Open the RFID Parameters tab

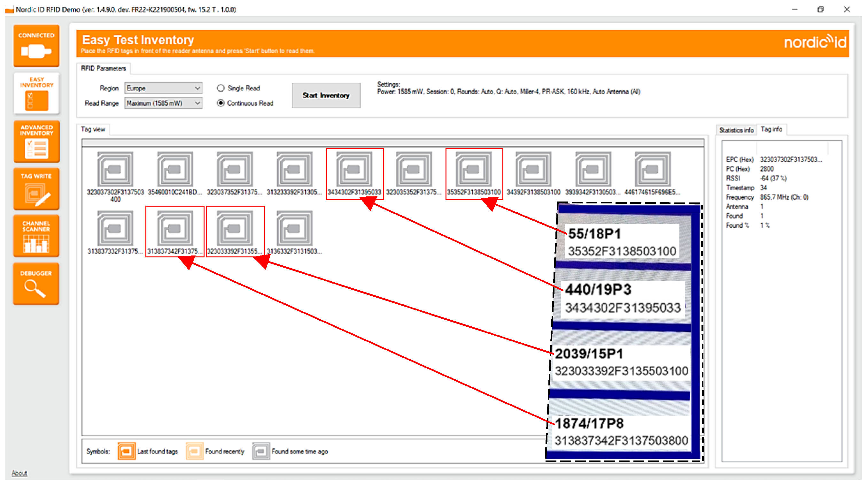coord(103,69)
